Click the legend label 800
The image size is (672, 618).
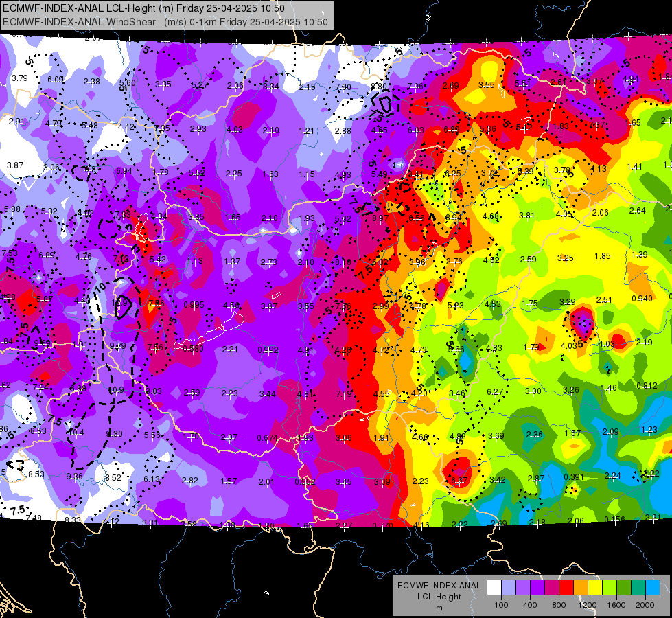tap(559, 605)
